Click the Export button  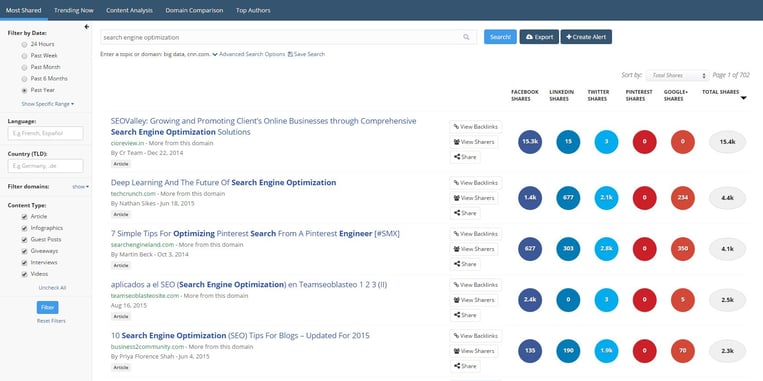(x=539, y=37)
